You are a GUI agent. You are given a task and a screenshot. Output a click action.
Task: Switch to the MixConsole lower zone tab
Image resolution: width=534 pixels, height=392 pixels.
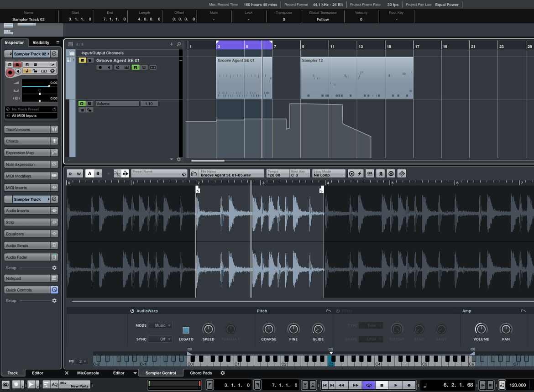88,373
